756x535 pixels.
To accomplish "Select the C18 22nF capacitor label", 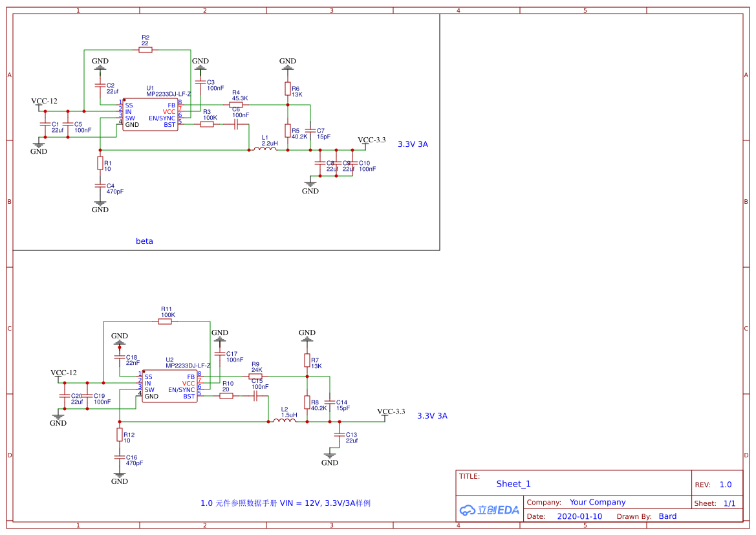I will coord(133,360).
